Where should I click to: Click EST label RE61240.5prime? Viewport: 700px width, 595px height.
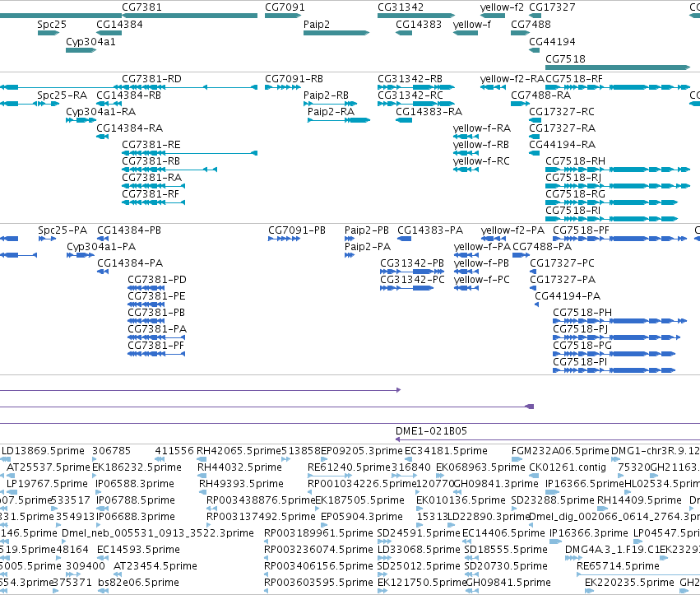click(x=349, y=467)
